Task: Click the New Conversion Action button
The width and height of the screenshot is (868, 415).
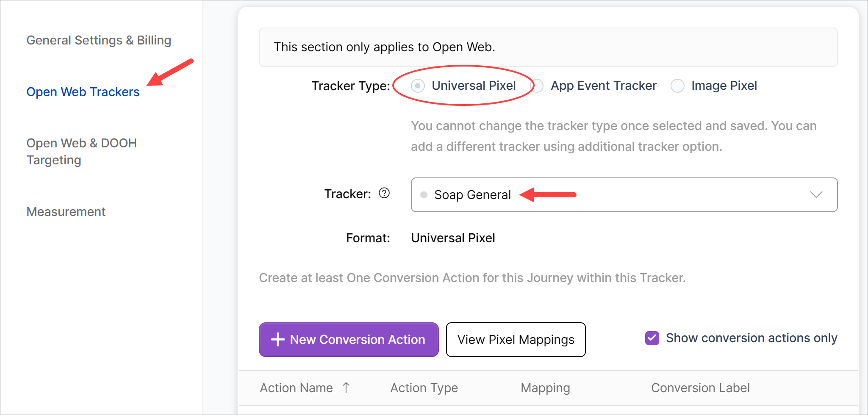Action: point(349,340)
